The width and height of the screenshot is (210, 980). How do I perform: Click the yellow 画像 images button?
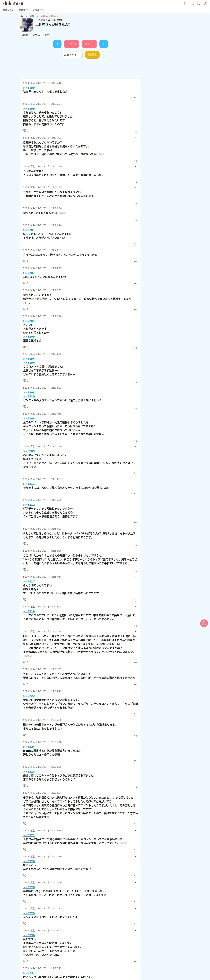(x=92, y=55)
